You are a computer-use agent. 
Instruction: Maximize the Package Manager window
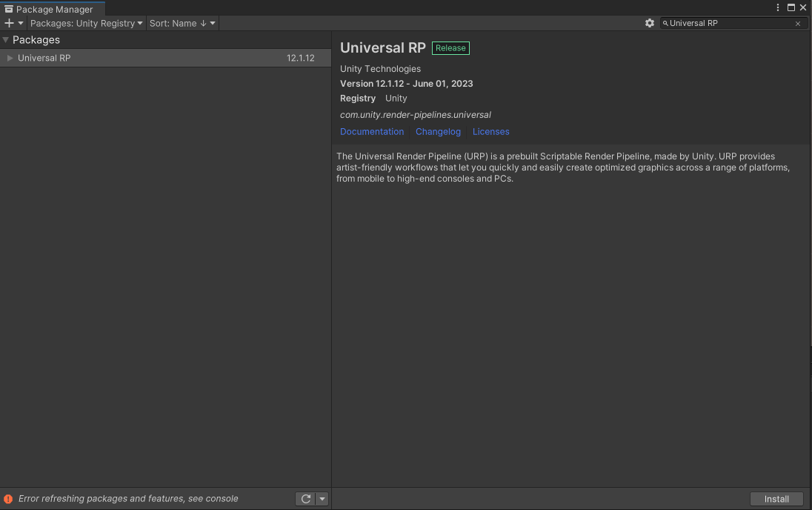791,7
